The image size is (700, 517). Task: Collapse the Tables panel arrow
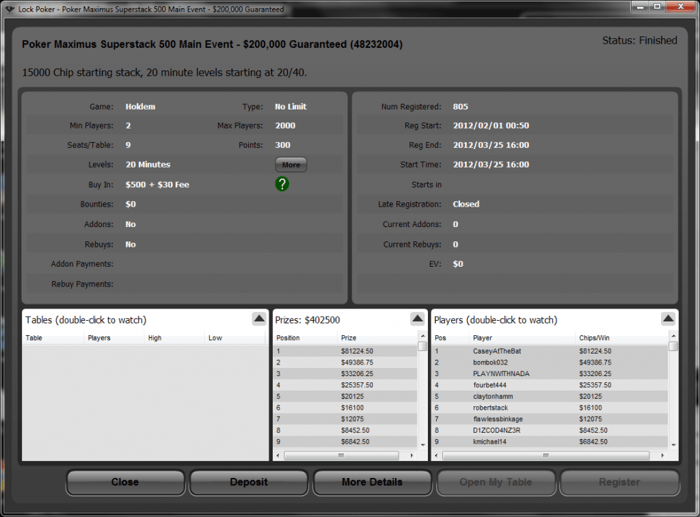coord(259,318)
